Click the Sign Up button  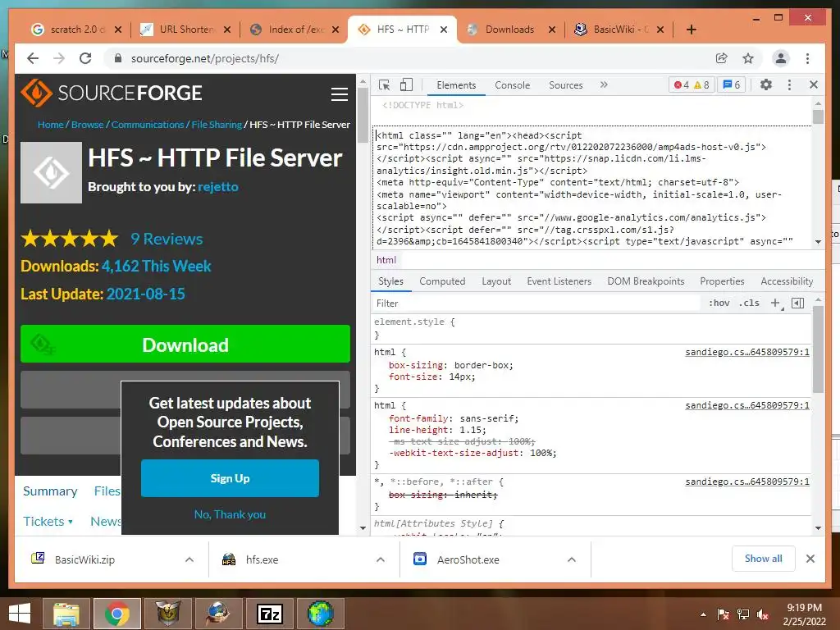(230, 478)
